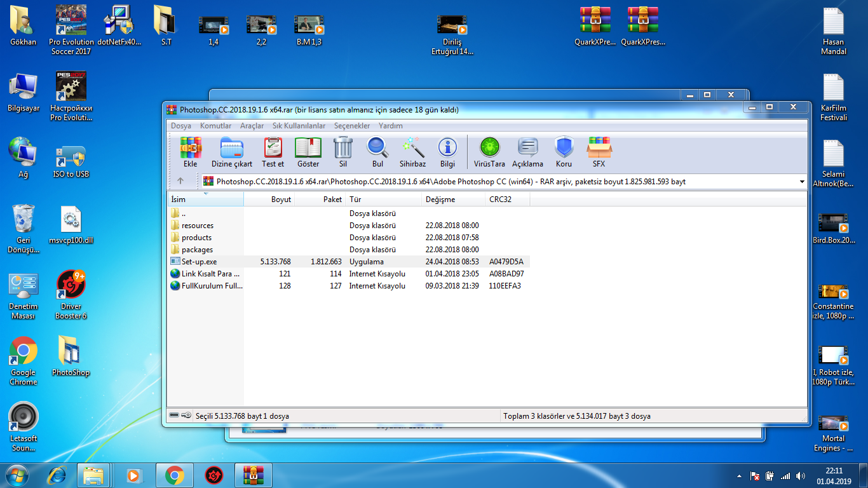The height and width of the screenshot is (488, 868).
Task: Select the Link Kısalt Para shortcut
Action: 349,274
